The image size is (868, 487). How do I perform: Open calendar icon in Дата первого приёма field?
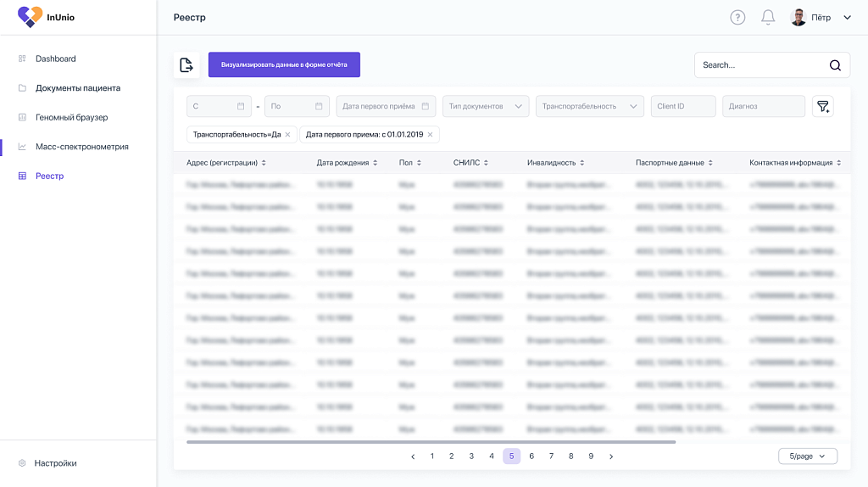(x=426, y=106)
